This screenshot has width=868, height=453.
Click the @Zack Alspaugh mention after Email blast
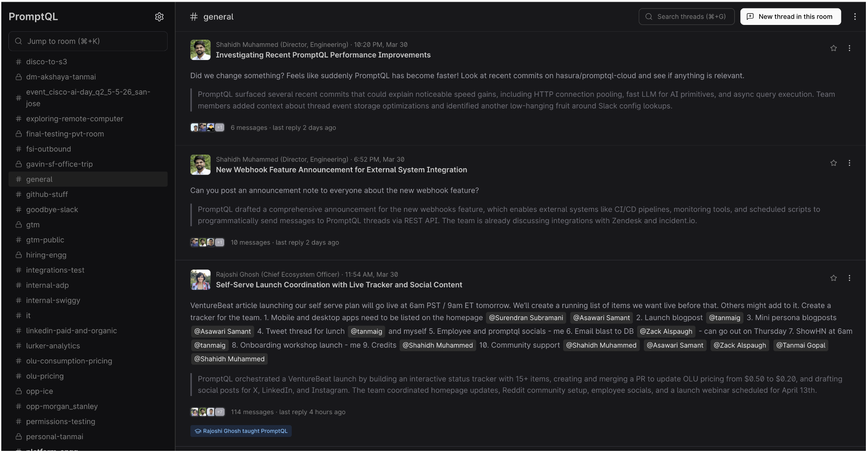666,331
